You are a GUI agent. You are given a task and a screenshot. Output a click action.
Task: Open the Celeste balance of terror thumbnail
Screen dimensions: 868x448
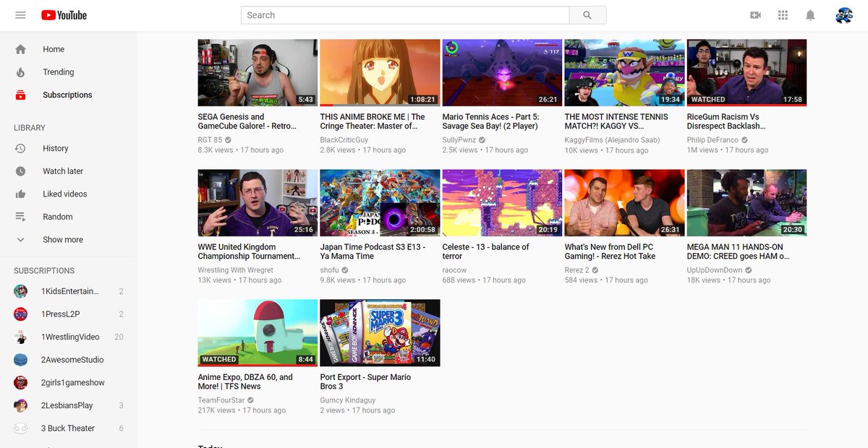[x=502, y=203]
